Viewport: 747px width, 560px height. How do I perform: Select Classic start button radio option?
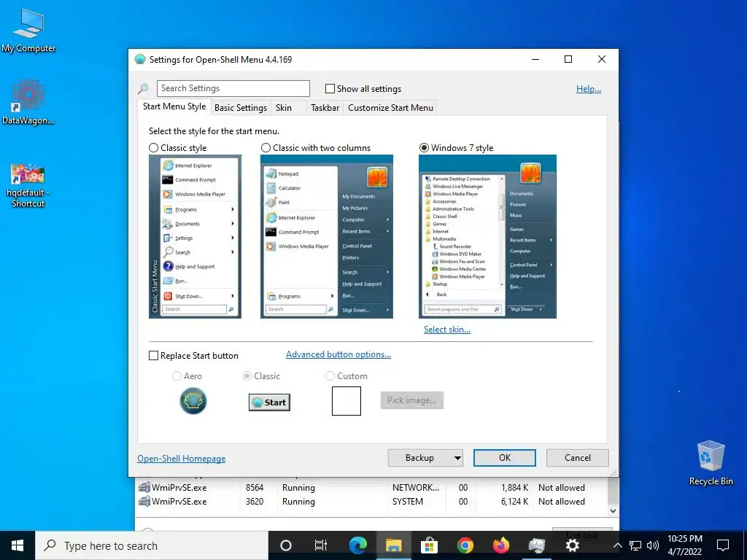pos(247,376)
